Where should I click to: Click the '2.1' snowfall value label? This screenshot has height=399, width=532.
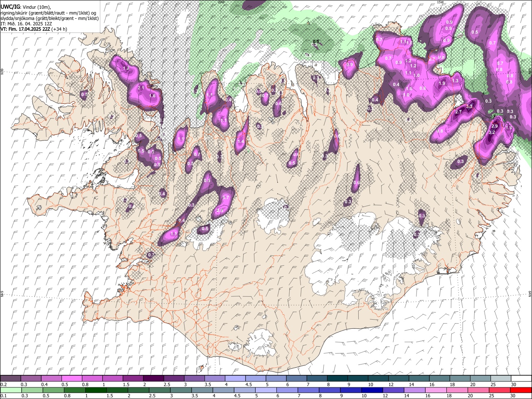(141, 88)
